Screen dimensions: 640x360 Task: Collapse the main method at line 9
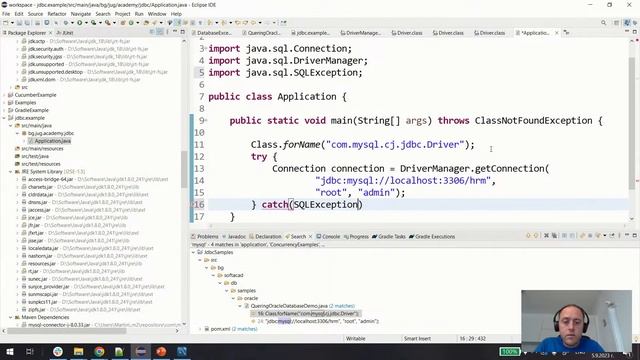pyautogui.click(x=206, y=120)
